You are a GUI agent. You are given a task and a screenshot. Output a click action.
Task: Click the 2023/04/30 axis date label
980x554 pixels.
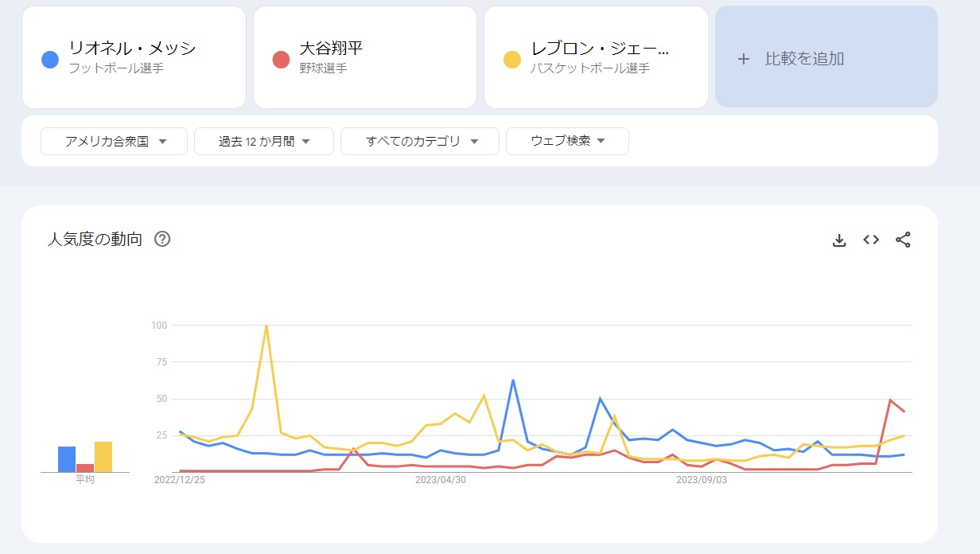tap(441, 480)
